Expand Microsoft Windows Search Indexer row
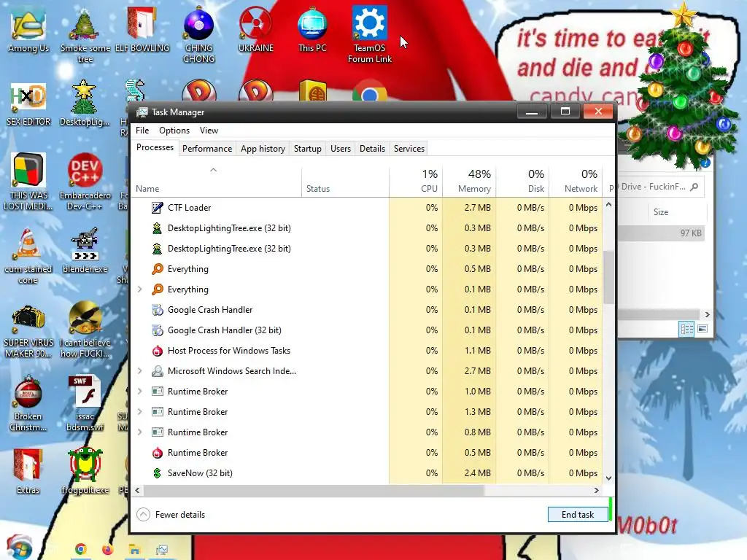Viewport: 747px width, 560px height. coord(139,370)
